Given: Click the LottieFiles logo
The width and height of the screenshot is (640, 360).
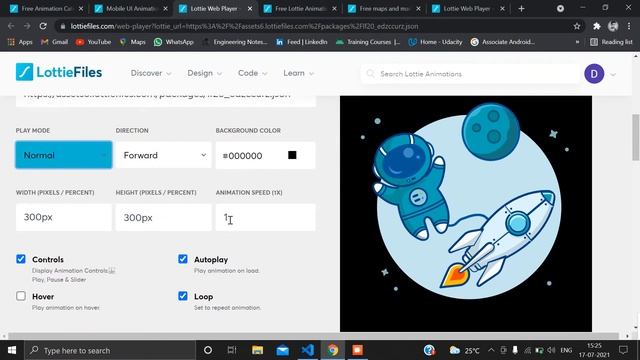Looking at the screenshot, I should point(59,72).
